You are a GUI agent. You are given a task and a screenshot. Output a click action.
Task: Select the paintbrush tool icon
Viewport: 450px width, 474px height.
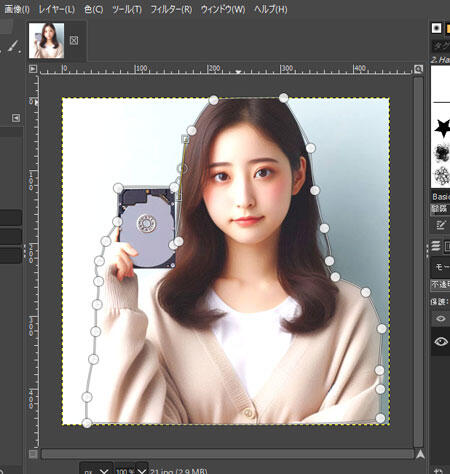point(14,46)
